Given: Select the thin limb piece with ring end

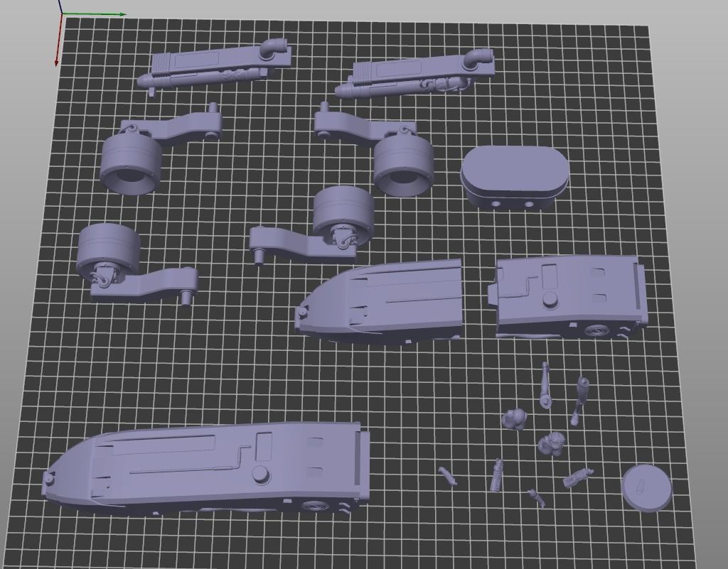Looking at the screenshot, I should click(x=545, y=385).
